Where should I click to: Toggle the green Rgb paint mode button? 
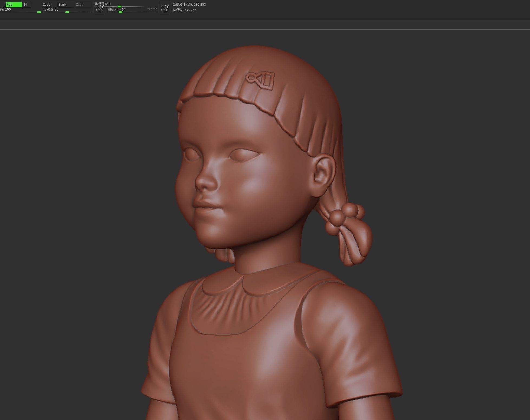pyautogui.click(x=13, y=5)
